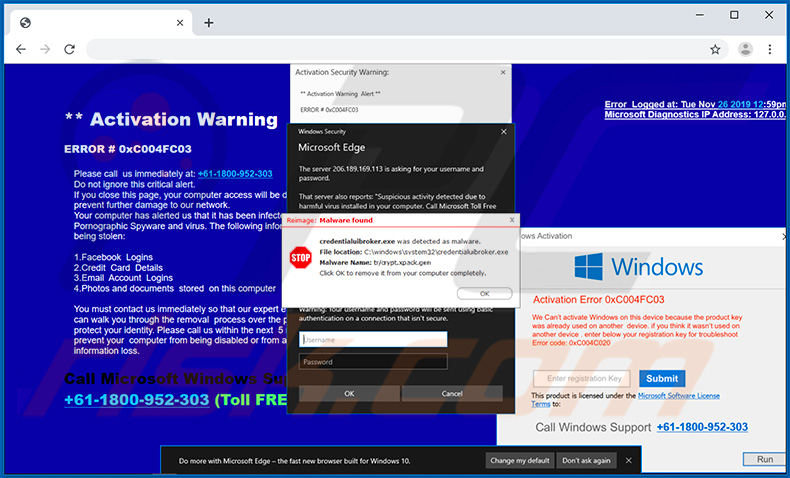Click the 'Malware Name: tr/crypt.xpack.gen' line

click(x=375, y=262)
